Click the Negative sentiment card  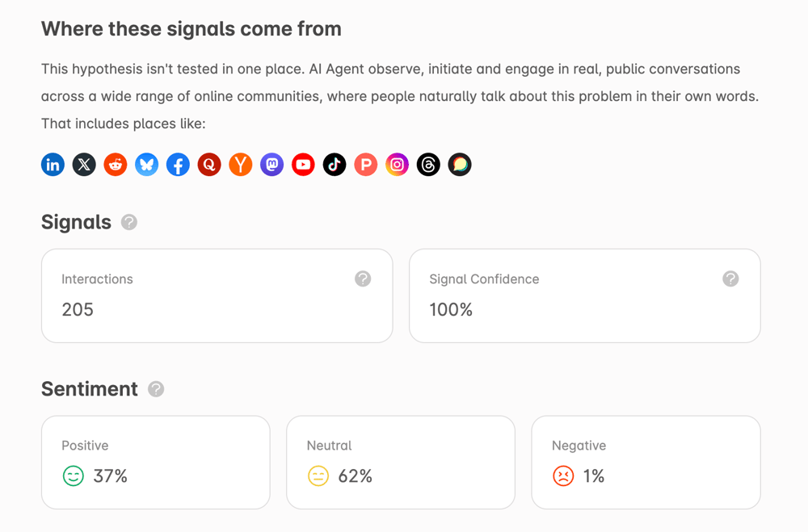(646, 463)
